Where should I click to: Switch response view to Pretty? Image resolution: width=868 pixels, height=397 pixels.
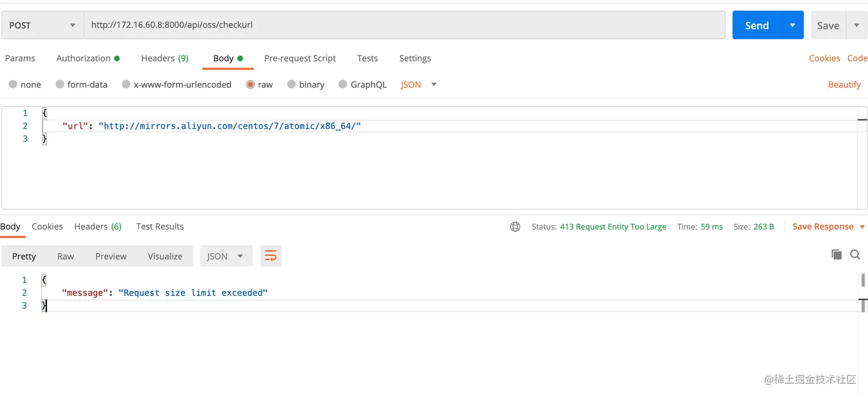click(x=24, y=256)
